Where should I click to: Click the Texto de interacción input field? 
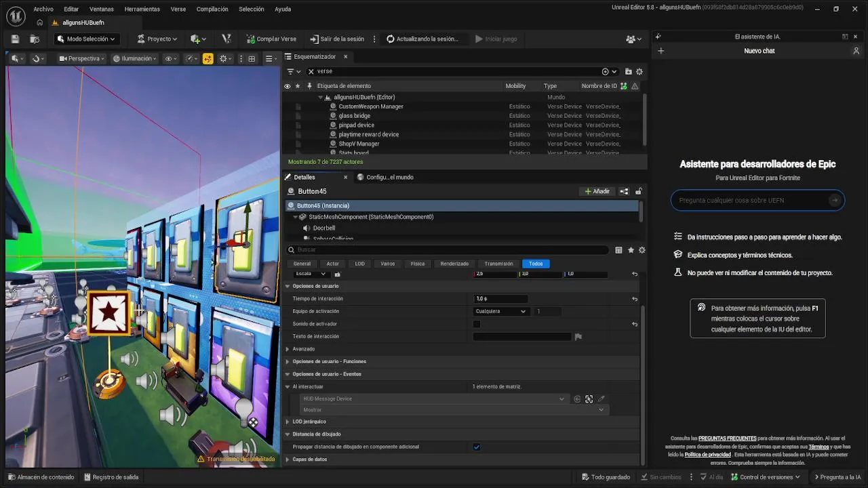coord(522,336)
